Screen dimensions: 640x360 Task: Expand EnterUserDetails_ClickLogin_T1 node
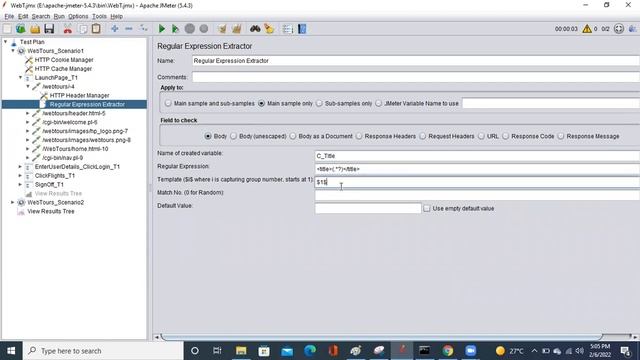tap(20, 167)
